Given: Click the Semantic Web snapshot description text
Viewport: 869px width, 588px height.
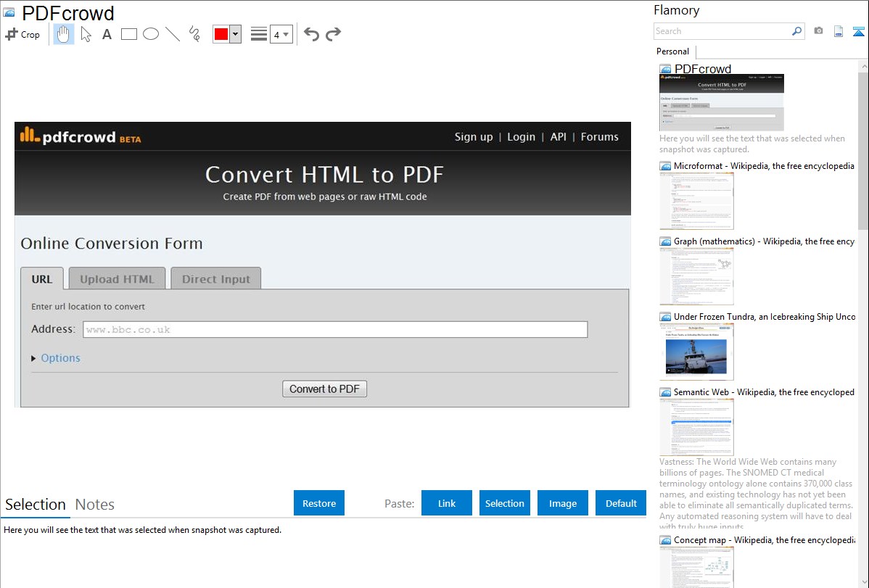Looking at the screenshot, I should click(x=757, y=494).
